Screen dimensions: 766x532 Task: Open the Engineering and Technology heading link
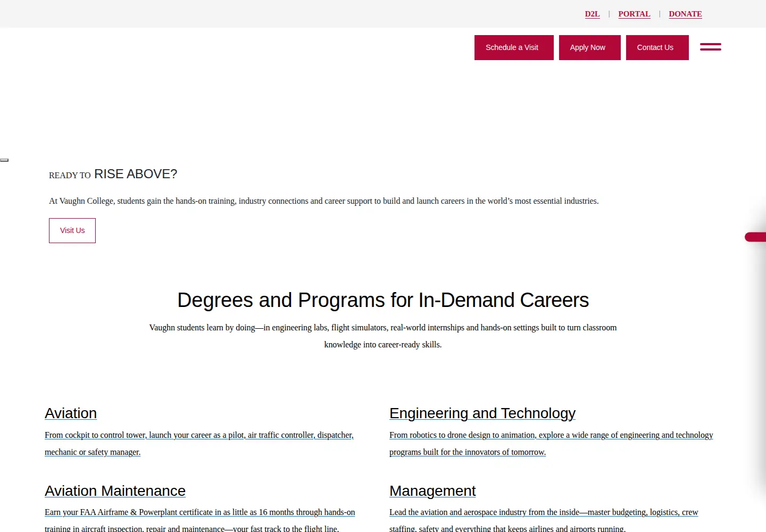pyautogui.click(x=482, y=413)
